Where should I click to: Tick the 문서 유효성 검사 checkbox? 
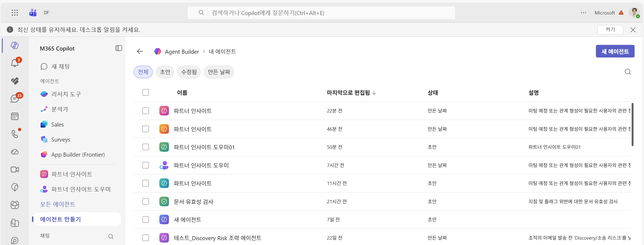click(146, 201)
